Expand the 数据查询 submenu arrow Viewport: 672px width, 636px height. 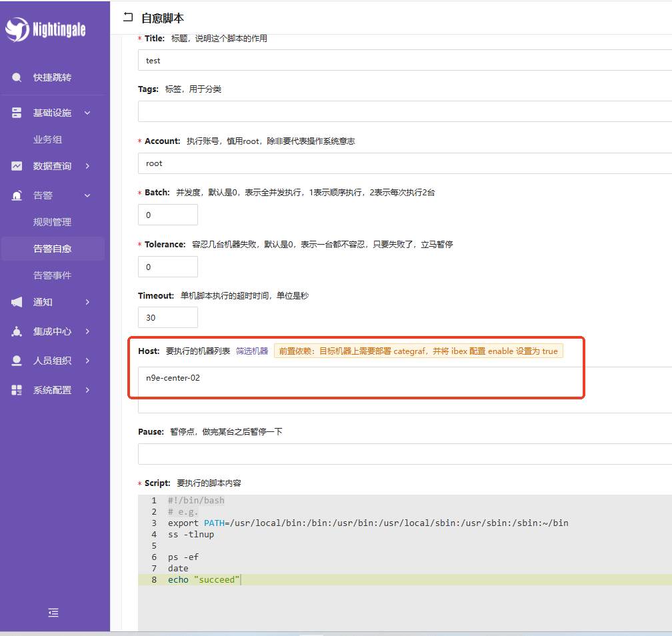[x=87, y=166]
